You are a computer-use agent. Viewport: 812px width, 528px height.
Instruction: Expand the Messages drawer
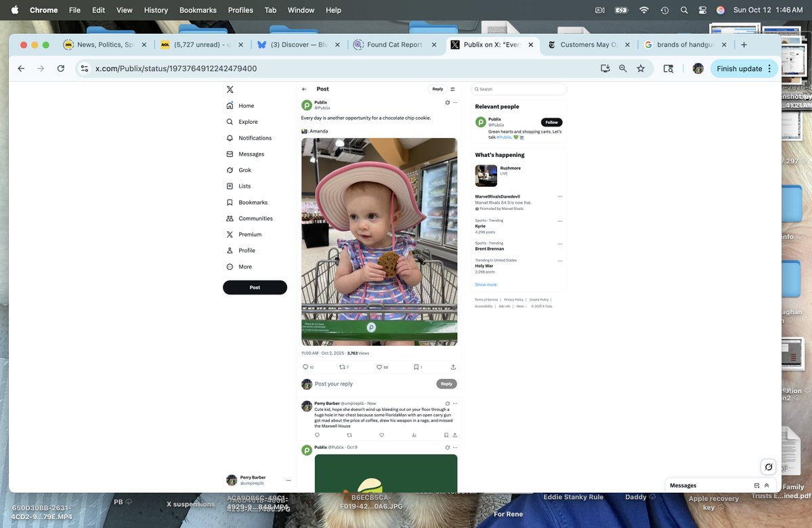point(767,485)
